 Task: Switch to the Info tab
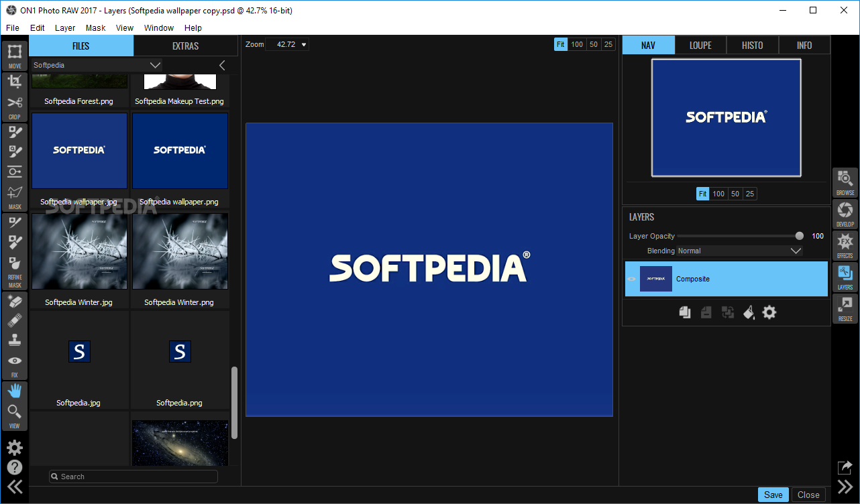(804, 46)
